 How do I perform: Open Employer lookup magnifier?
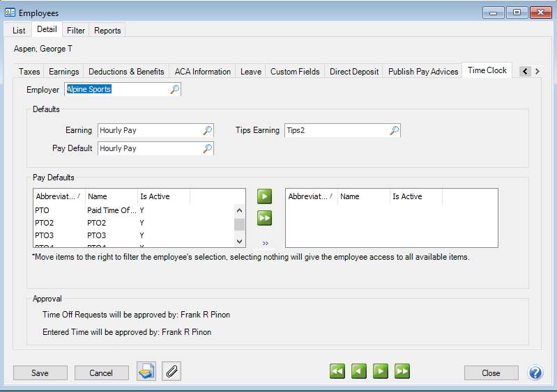click(174, 90)
